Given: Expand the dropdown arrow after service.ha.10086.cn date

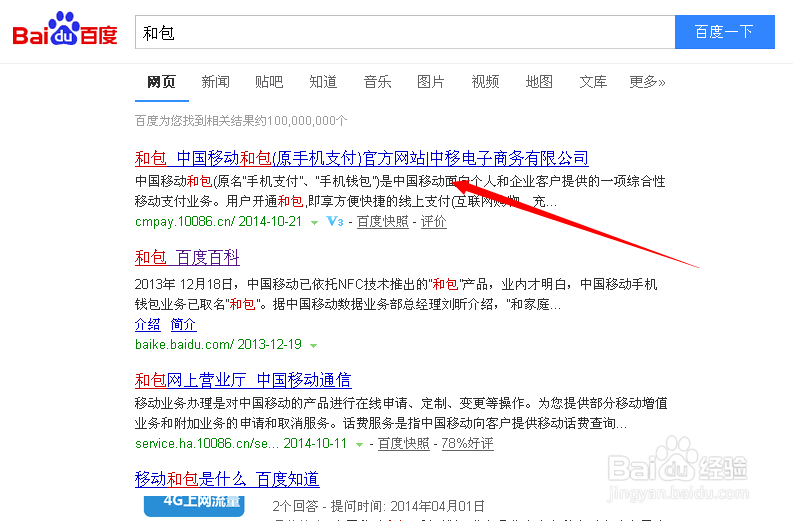Looking at the screenshot, I should coord(359,445).
